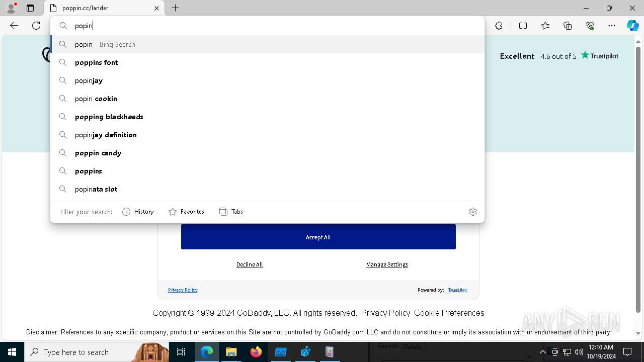Close the poppin.cc/lander tab
644x362 pixels.
tap(156, 8)
